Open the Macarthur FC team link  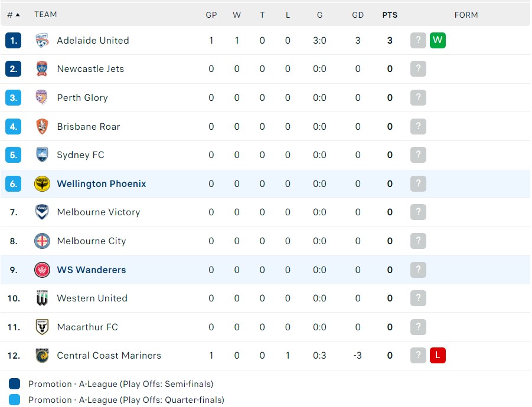[87, 327]
